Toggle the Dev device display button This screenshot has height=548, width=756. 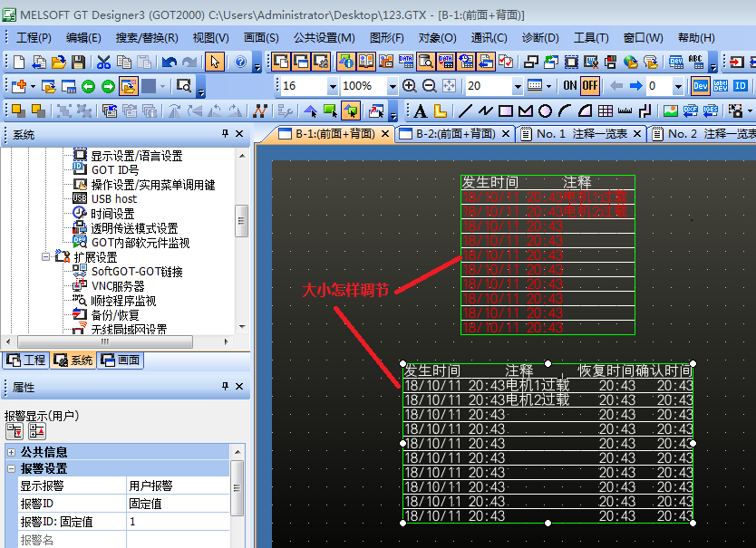point(701,86)
